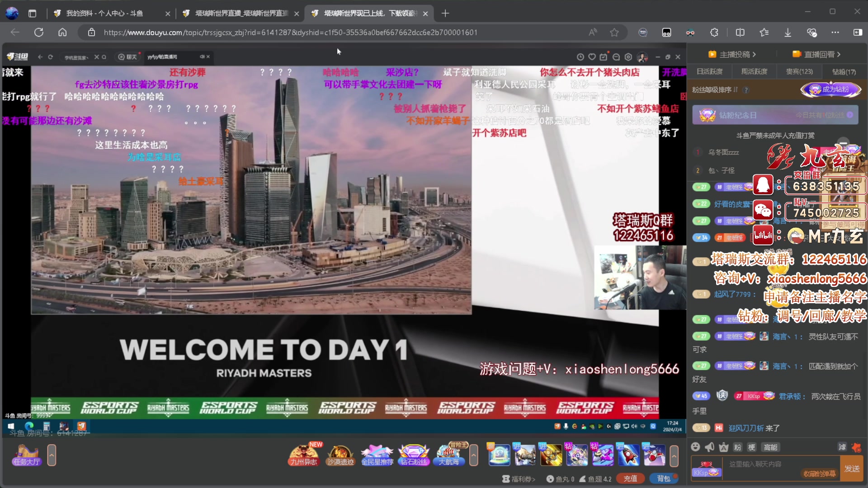868x488 pixels.
Task: Open browser extensions puzzle icon
Action: [714, 32]
